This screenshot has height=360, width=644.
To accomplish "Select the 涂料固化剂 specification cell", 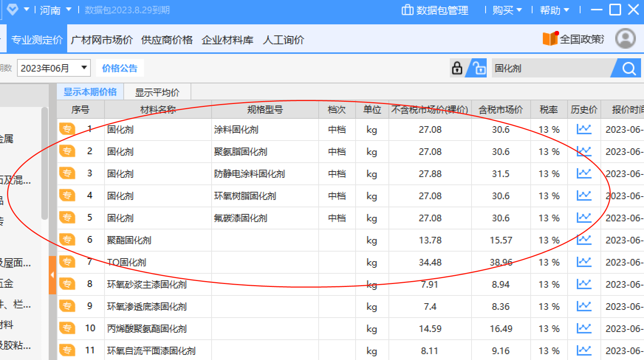I will point(265,129).
